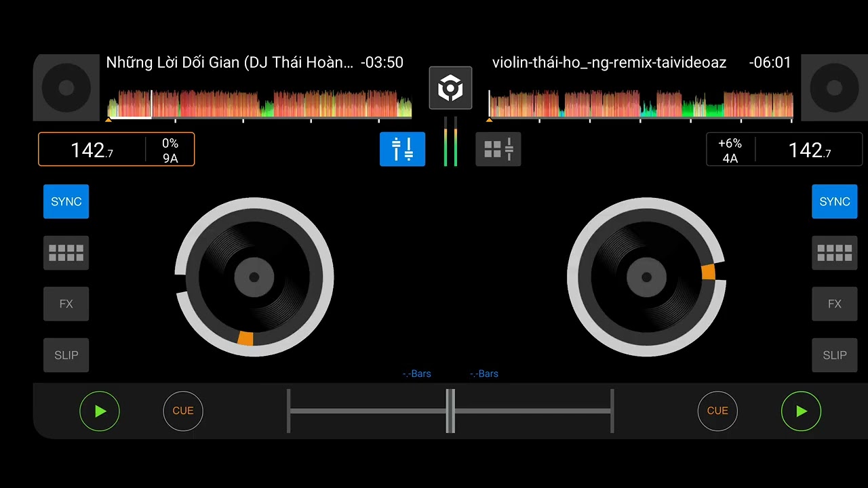
Task: Click the right deck title violin-thái-ho_-ng-remix
Action: tap(609, 63)
